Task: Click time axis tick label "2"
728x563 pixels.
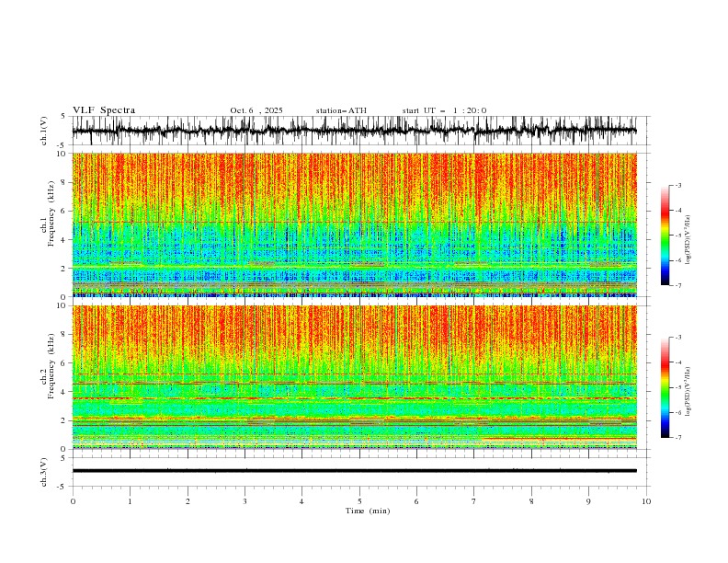Action: click(x=188, y=501)
